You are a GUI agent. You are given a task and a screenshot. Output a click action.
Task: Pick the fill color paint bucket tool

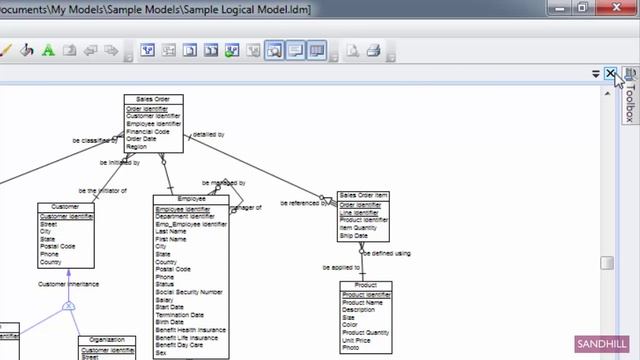[x=27, y=51]
